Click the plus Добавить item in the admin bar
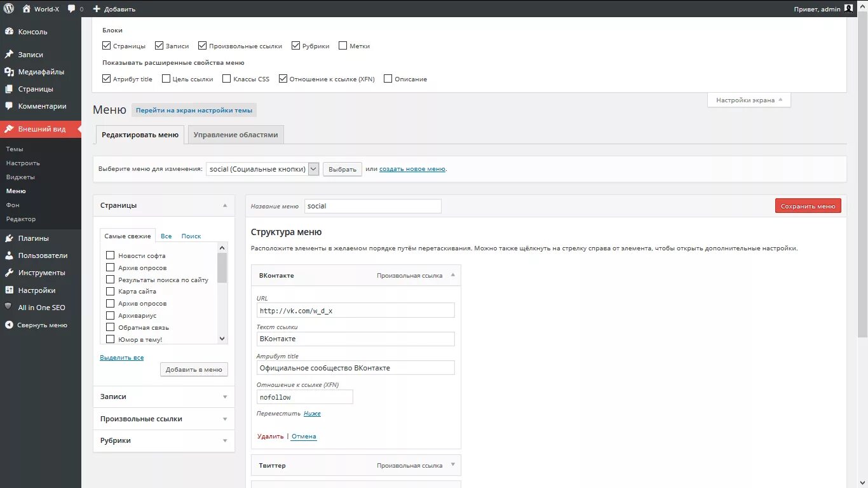 pyautogui.click(x=114, y=9)
